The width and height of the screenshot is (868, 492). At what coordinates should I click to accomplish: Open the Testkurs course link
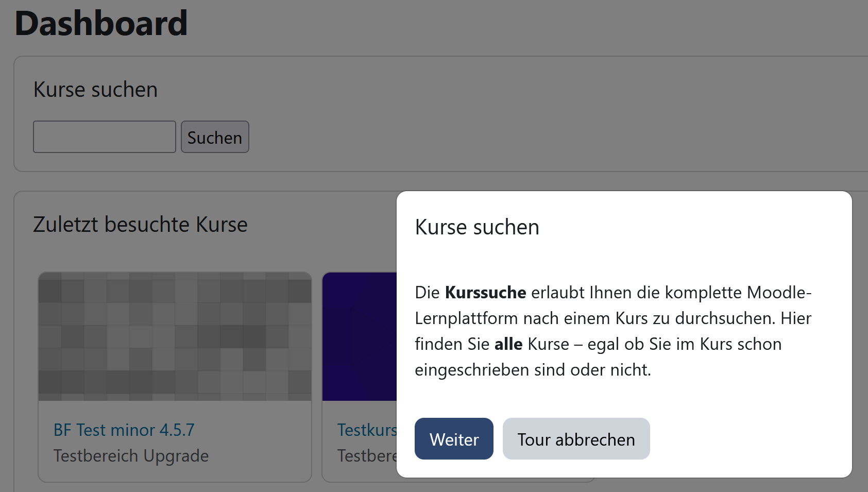click(x=367, y=430)
